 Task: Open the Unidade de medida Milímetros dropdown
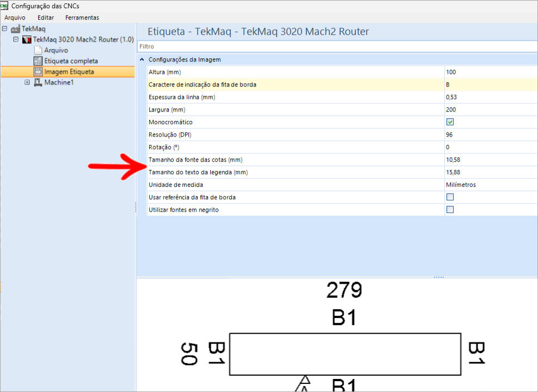(x=491, y=185)
